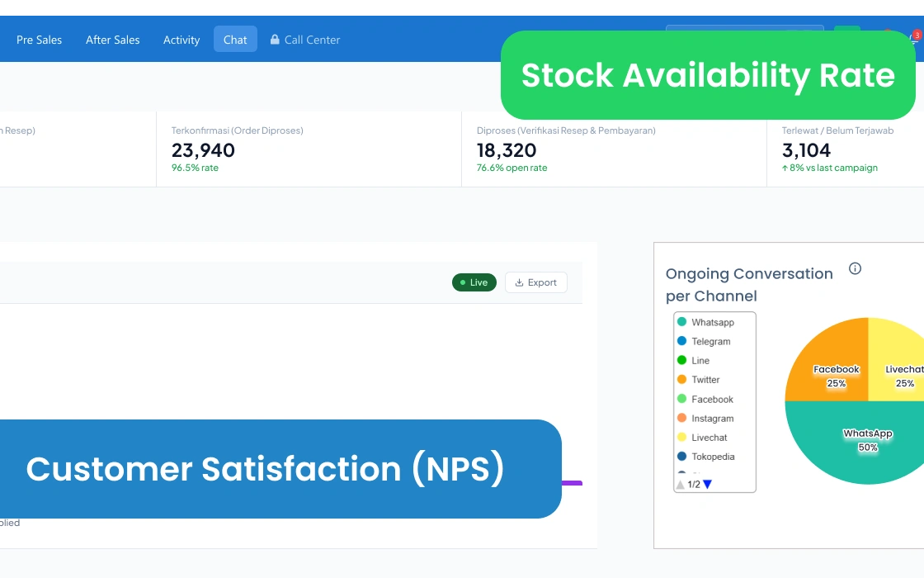This screenshot has width=924, height=578.
Task: Toggle the Whatsapp legend entry
Action: click(x=705, y=322)
